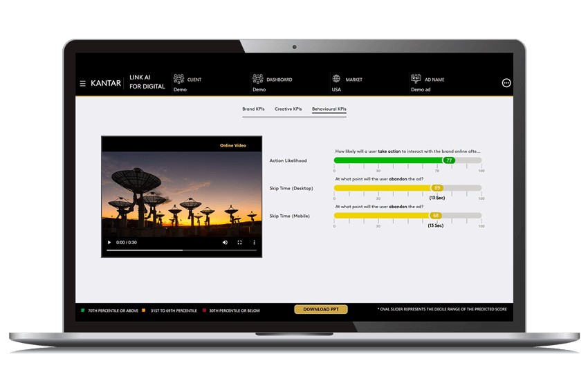Click the Dashboard group icon
The image size is (588, 392).
pos(257,79)
